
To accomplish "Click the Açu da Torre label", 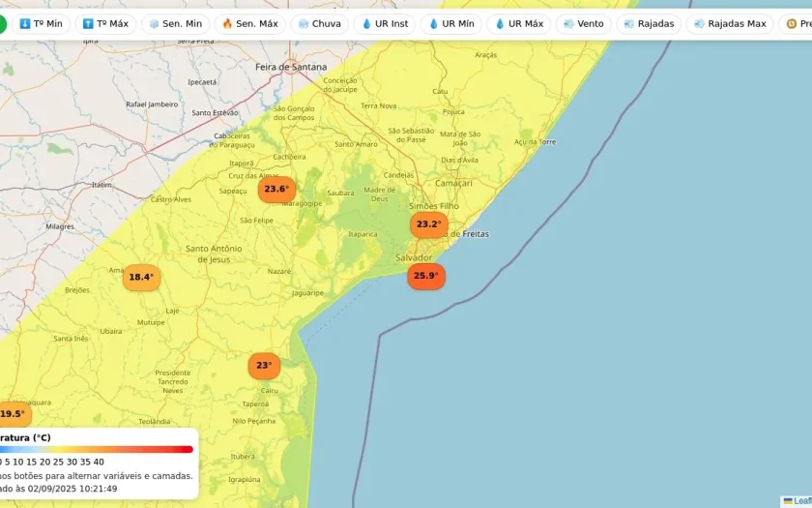I will (535, 141).
